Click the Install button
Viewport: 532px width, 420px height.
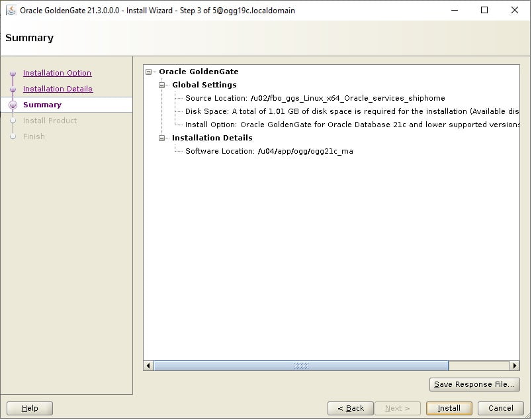point(449,408)
